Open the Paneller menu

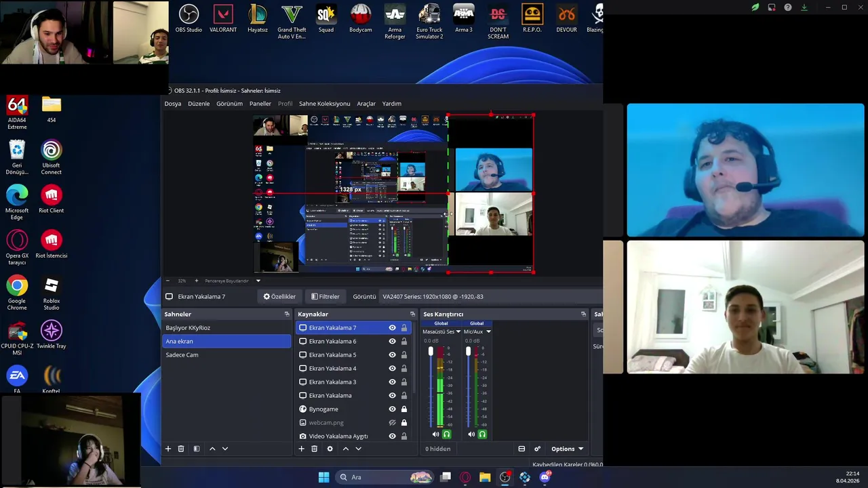tap(260, 104)
